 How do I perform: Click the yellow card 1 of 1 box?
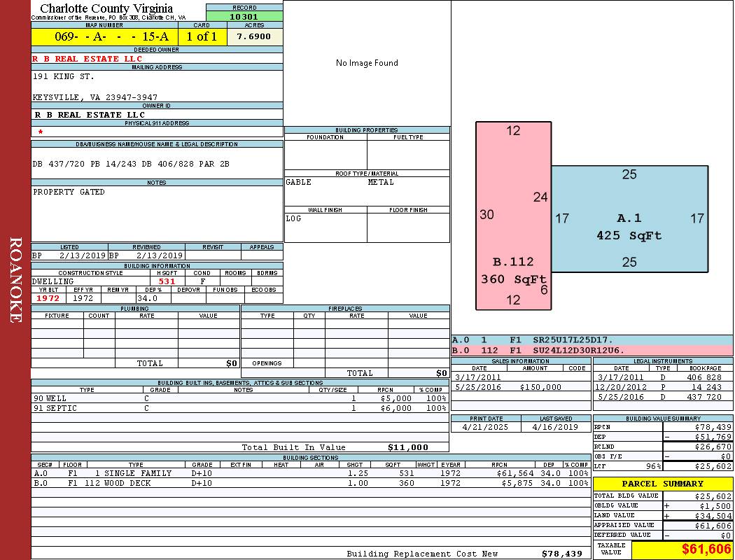[x=202, y=36]
